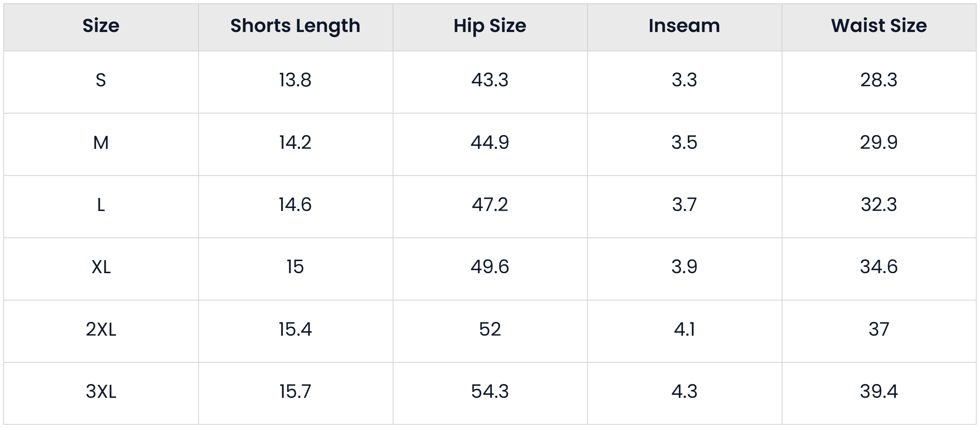Select the 28.3 waist size cell

(879, 80)
